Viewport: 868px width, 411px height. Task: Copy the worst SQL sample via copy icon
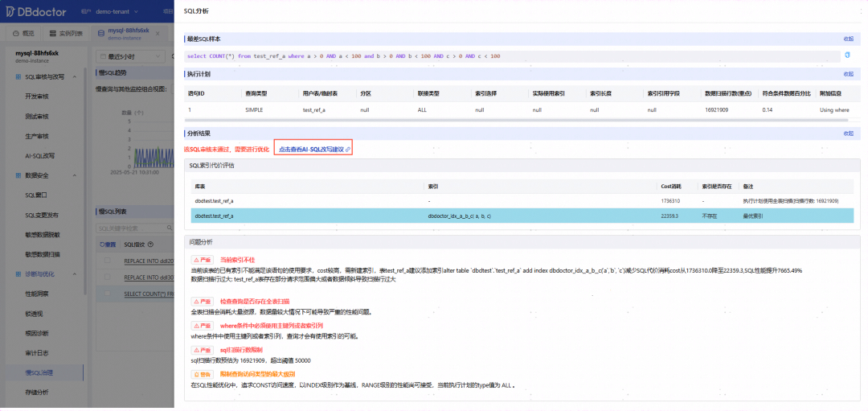coord(847,55)
